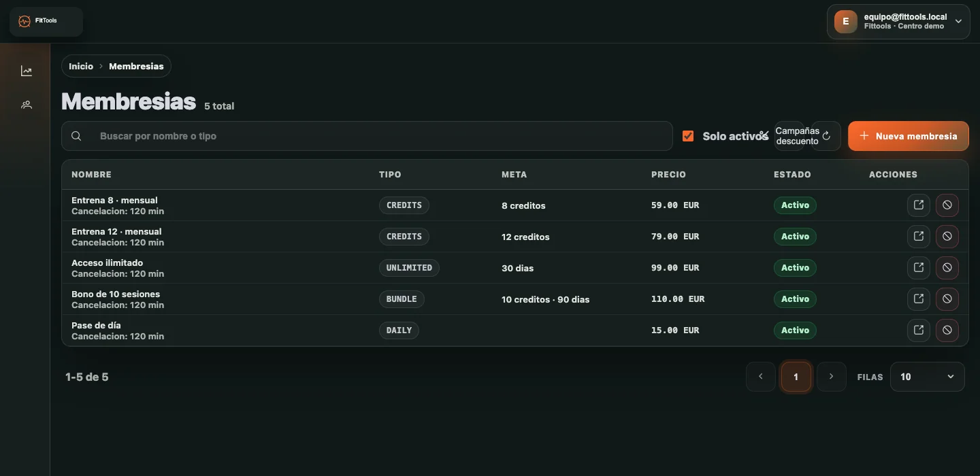This screenshot has width=980, height=476.
Task: Click the equipo@fittools.local email
Action: tap(905, 17)
